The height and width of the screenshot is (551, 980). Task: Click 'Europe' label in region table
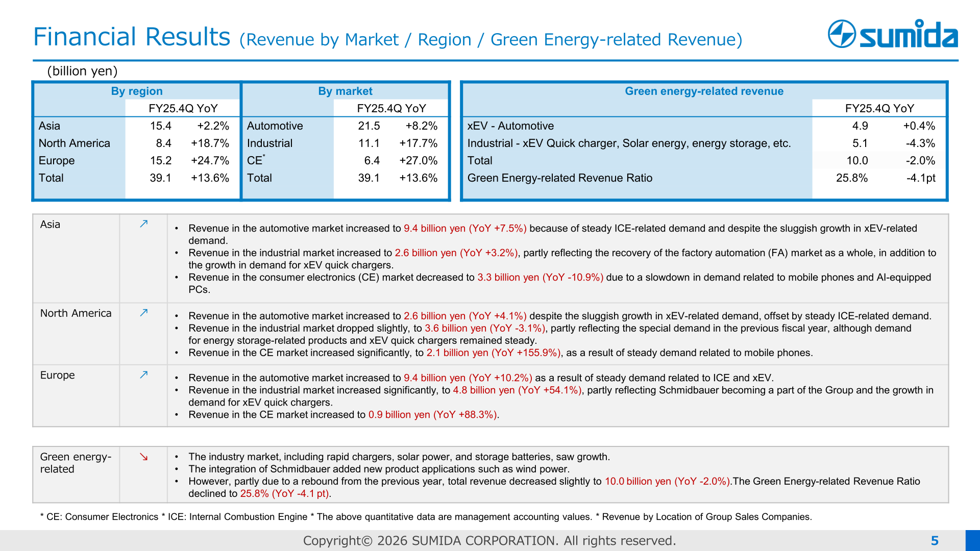(57, 161)
